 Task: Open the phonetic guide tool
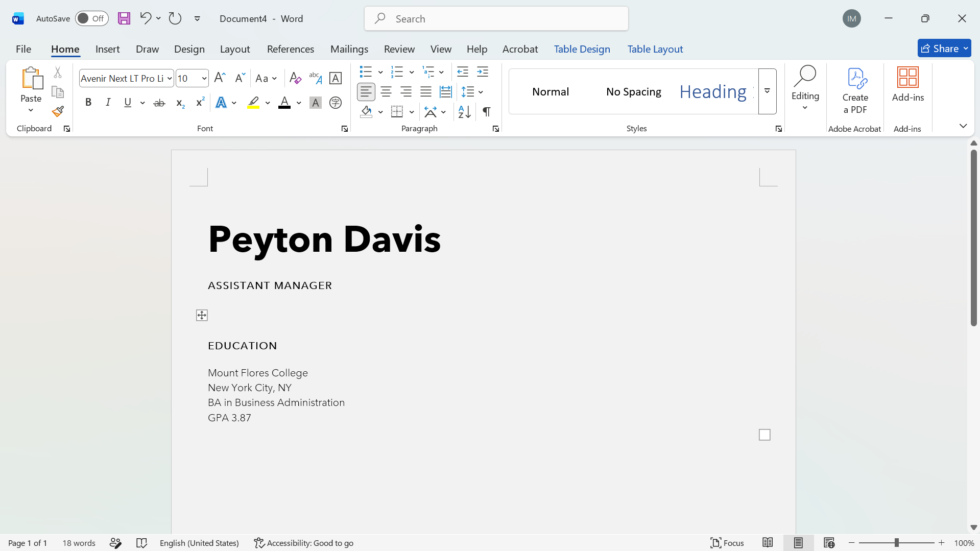point(316,78)
